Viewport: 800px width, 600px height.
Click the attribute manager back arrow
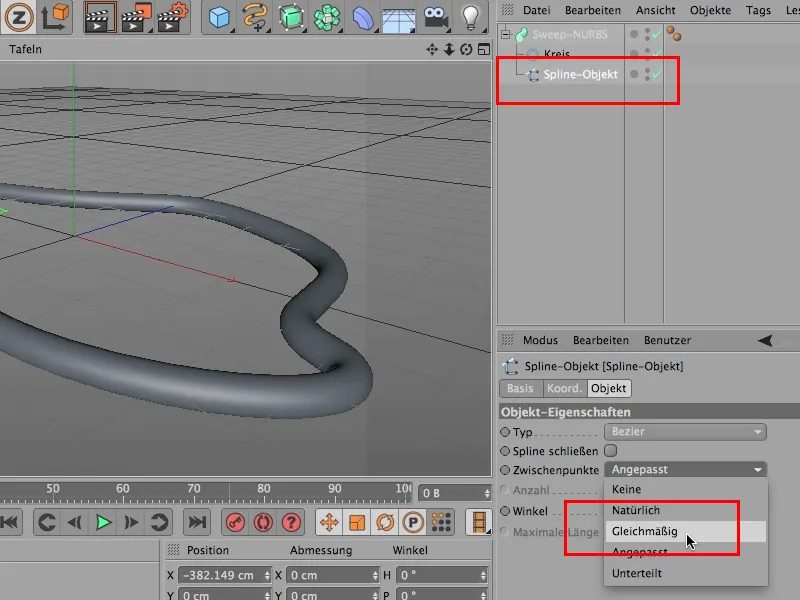(x=765, y=340)
